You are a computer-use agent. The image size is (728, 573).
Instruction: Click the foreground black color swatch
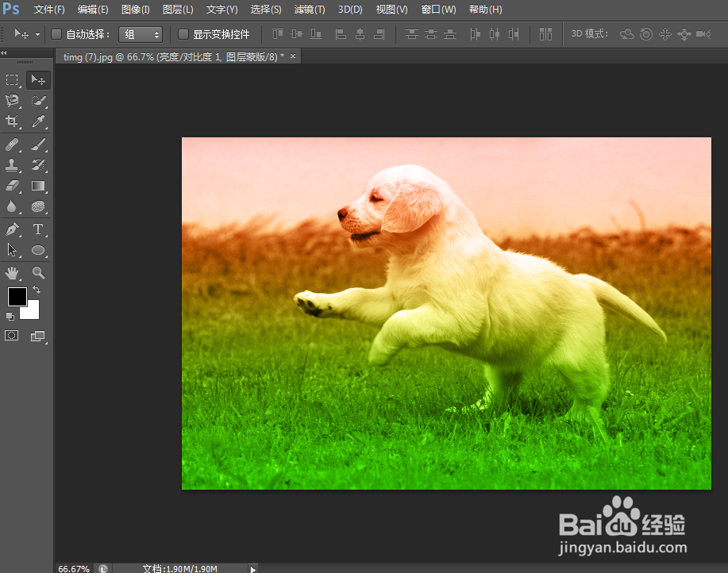click(x=17, y=297)
